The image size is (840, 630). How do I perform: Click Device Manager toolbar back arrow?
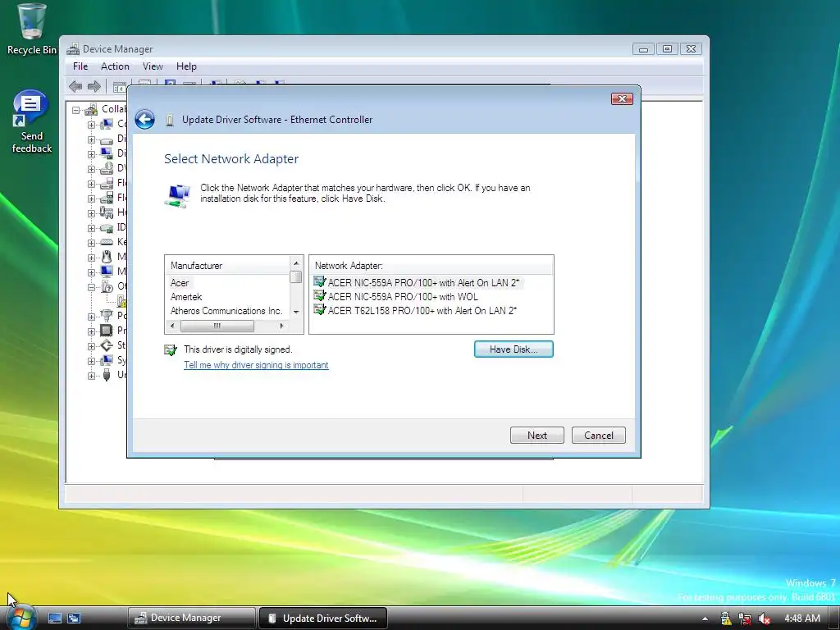click(75, 86)
